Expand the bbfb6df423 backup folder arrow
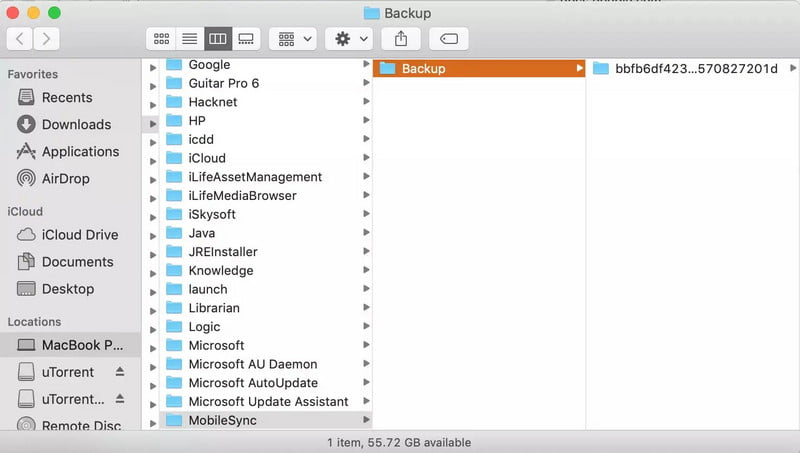This screenshot has width=800, height=453. coord(793,68)
